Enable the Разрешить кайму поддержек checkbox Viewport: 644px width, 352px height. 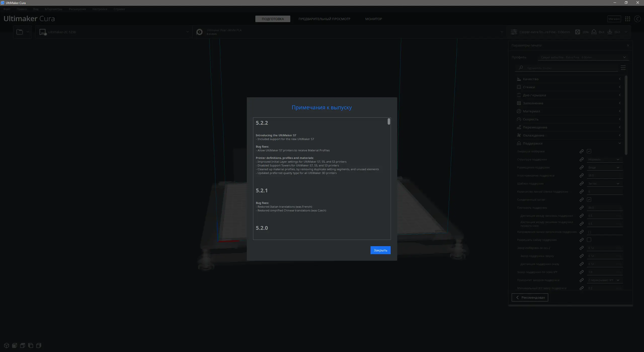[x=589, y=240]
